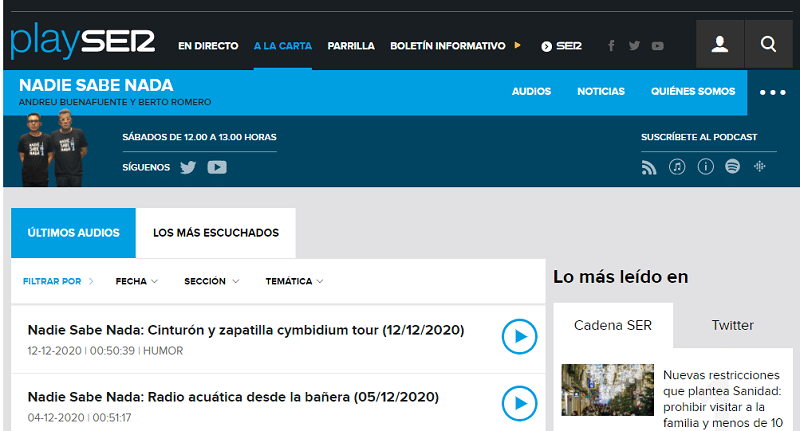Open the header Twitter icon
Viewport: 800px width, 431px height.
coord(634,46)
